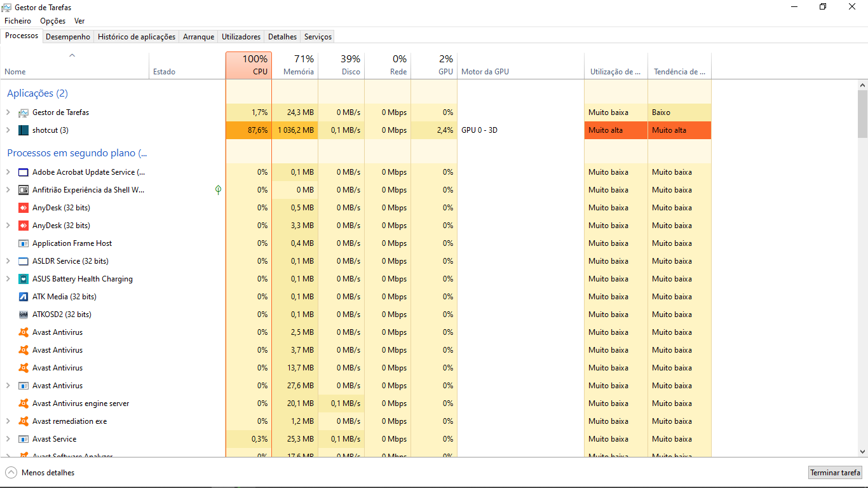
Task: Sort by the GPU column header
Action: [434, 65]
